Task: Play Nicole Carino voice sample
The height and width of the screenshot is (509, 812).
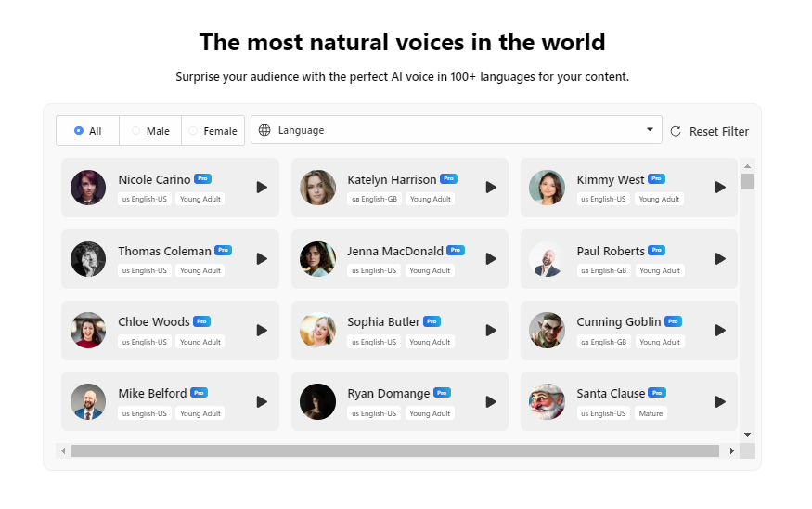Action: pos(262,187)
